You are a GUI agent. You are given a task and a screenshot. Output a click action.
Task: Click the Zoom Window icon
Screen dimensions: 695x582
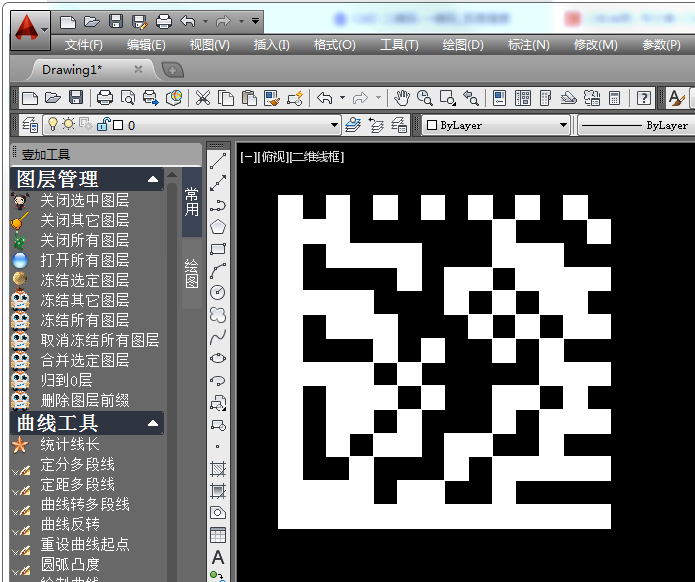448,98
